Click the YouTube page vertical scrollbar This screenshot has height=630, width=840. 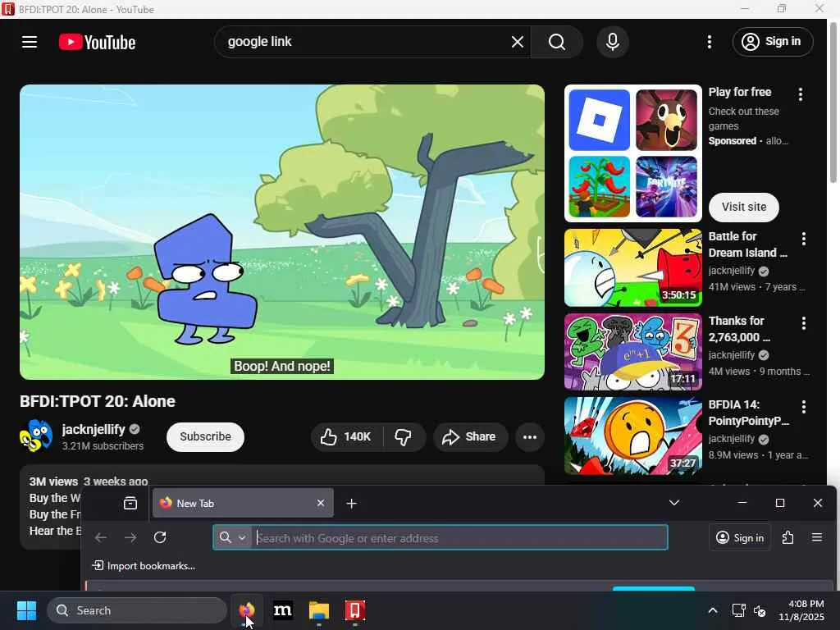pyautogui.click(x=833, y=102)
